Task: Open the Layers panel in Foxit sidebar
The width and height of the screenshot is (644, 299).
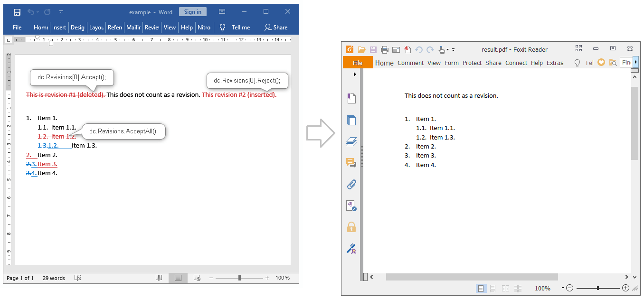Action: tap(351, 141)
